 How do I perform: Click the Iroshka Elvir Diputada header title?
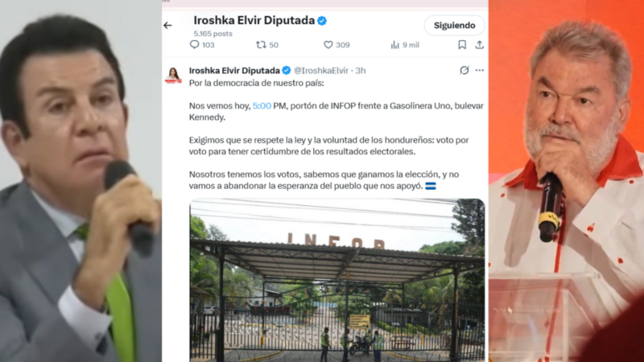point(254,21)
